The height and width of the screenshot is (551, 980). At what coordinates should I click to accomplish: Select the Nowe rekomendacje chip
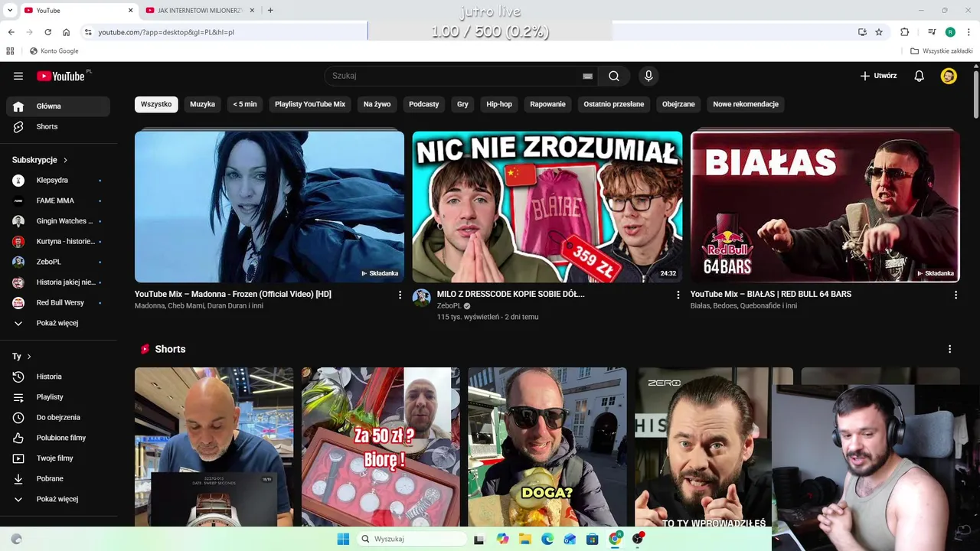tap(746, 104)
